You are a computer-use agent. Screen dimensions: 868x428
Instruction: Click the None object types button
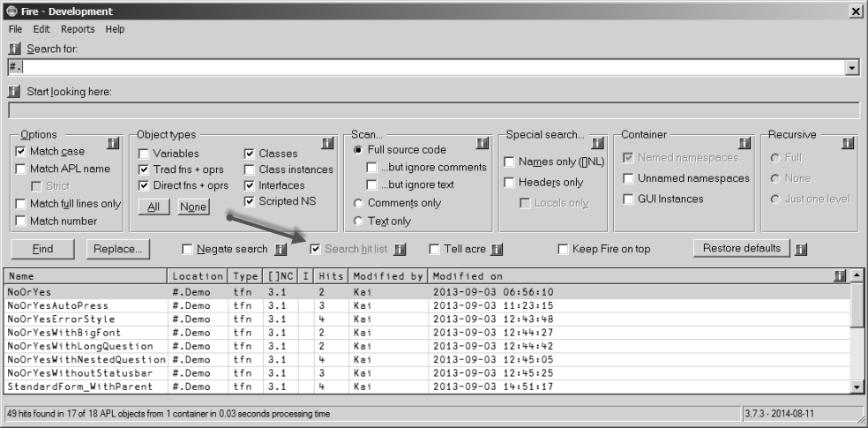(193, 207)
